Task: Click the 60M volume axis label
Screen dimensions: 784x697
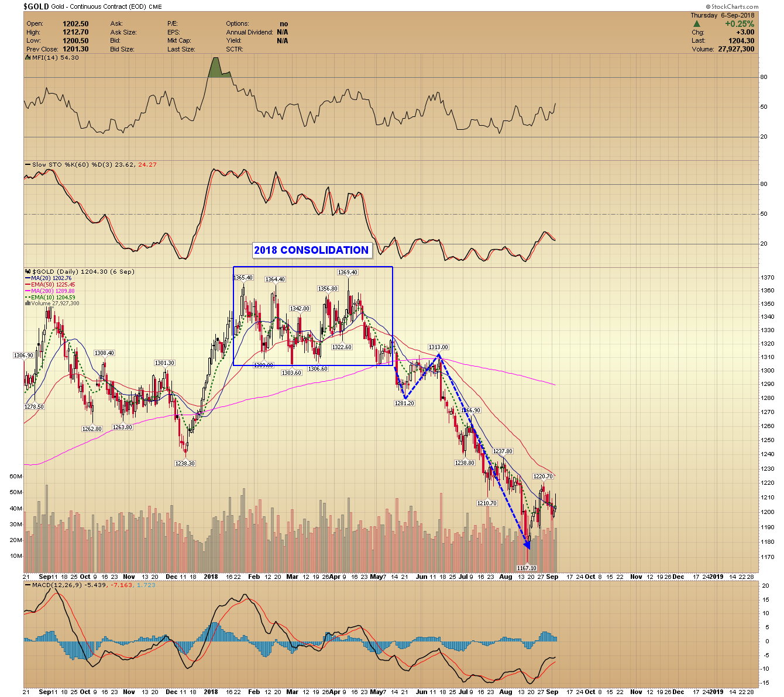Action: (x=16, y=477)
